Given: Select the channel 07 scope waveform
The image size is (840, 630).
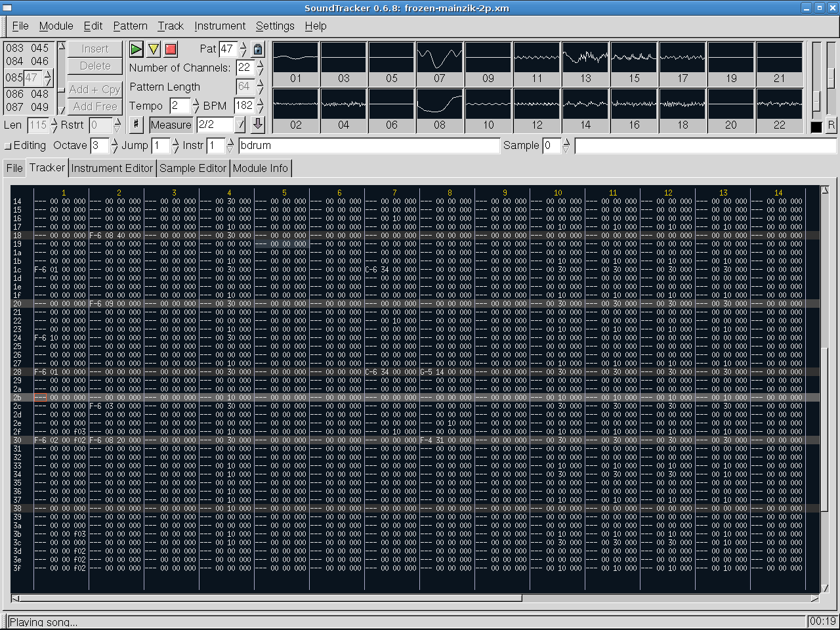Looking at the screenshot, I should tap(440, 58).
